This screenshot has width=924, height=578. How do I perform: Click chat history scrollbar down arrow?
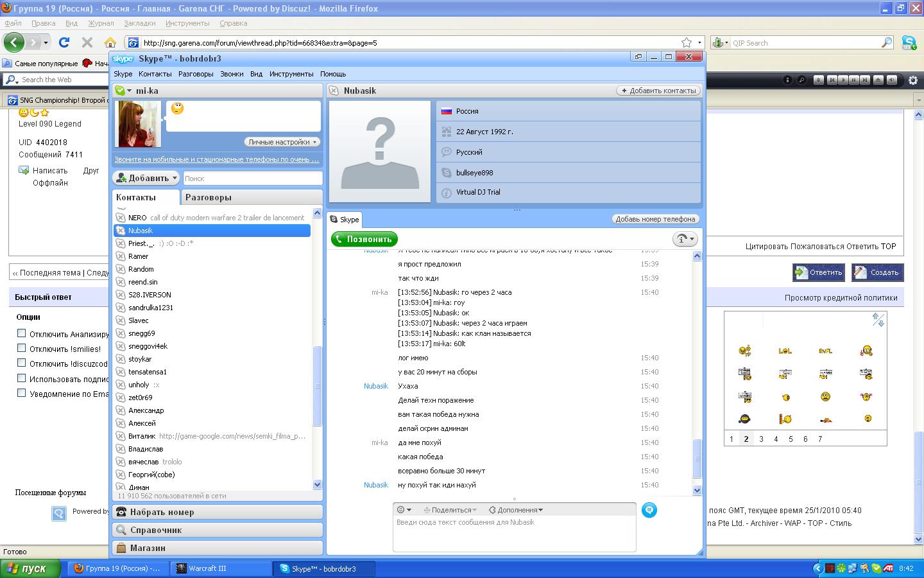click(x=697, y=490)
